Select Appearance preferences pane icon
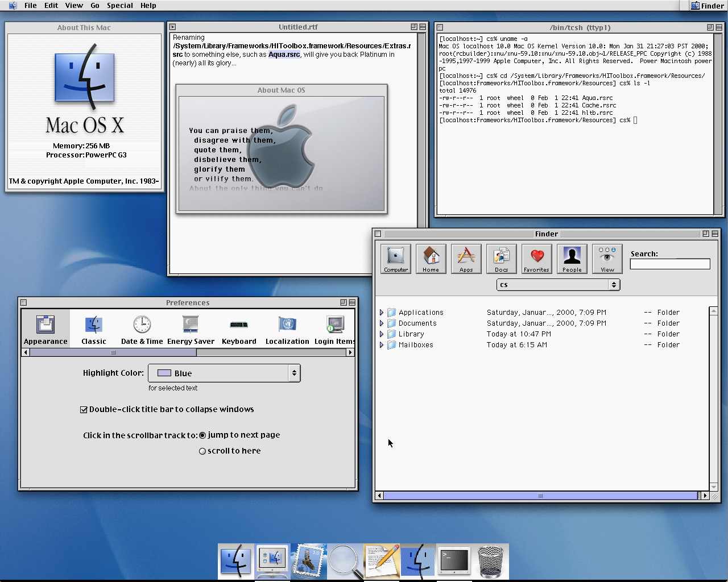Screen dimensions: 728x582 pos(45,329)
